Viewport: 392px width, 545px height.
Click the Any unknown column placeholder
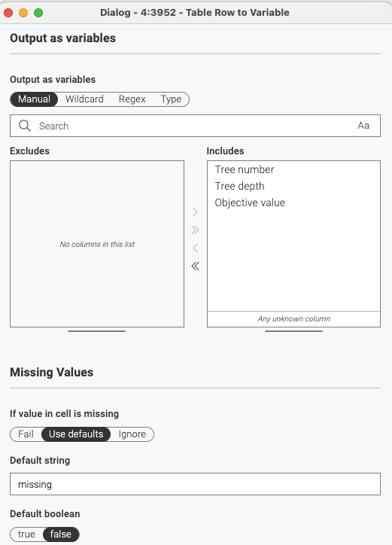click(293, 318)
